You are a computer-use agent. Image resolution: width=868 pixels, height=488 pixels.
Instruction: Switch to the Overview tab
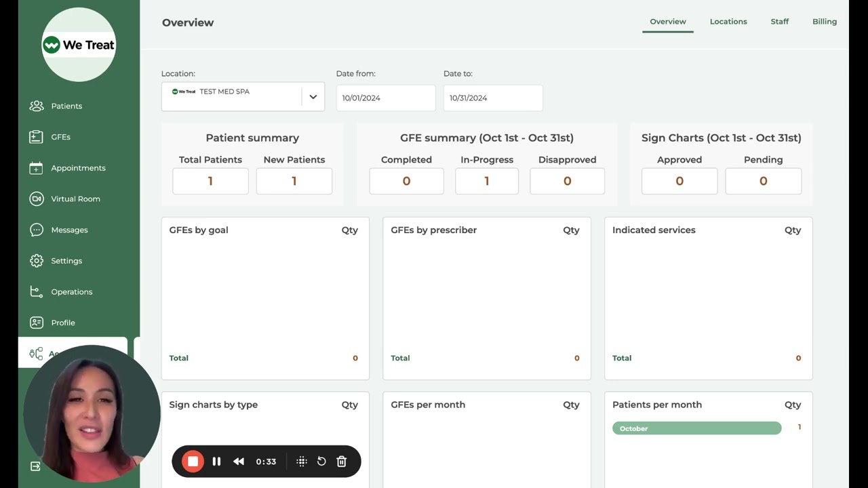tap(668, 22)
